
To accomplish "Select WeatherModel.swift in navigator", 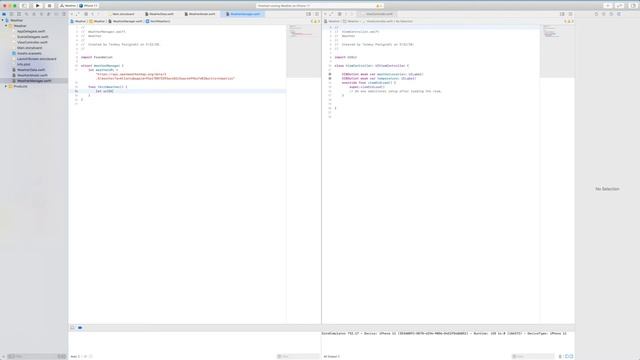I will click(x=32, y=75).
